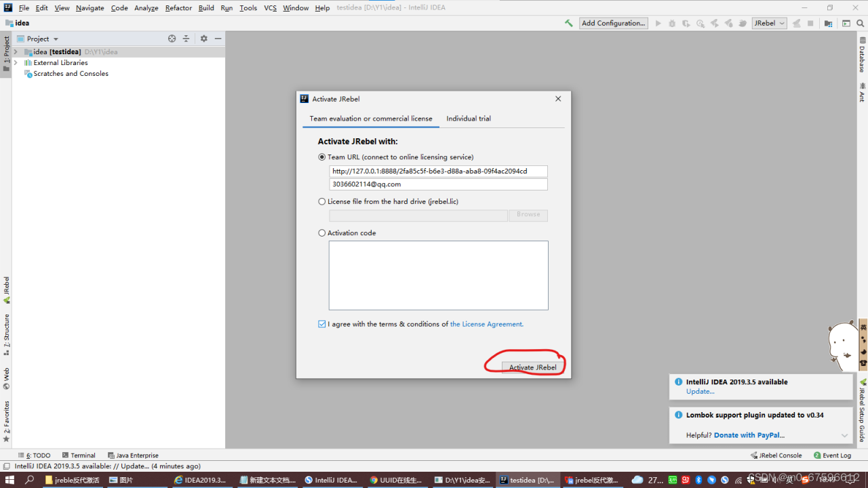The width and height of the screenshot is (868, 488).
Task: Open the IDEA2019.3 taskbar item
Action: pyautogui.click(x=201, y=480)
